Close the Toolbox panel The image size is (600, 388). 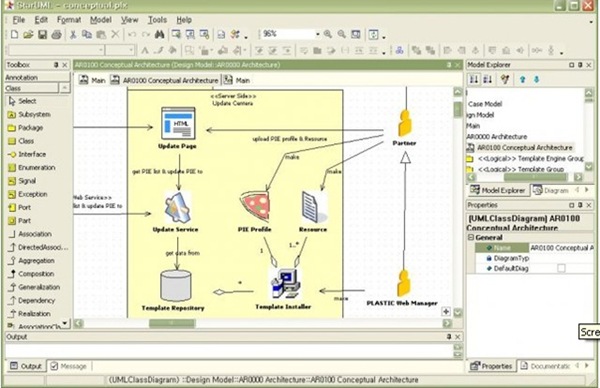coord(65,65)
